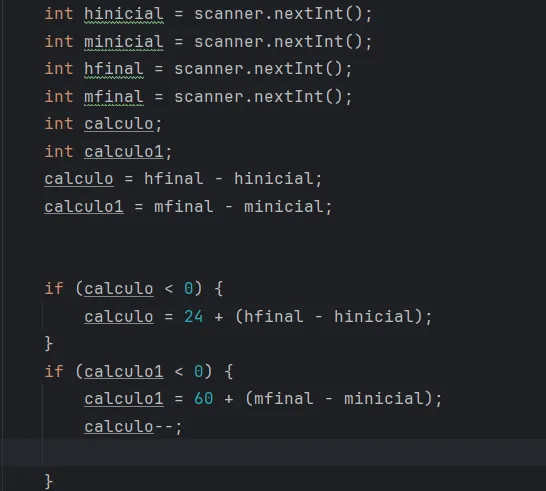Place cursor on the 'calculo--;' statement
The height and width of the screenshot is (491, 546).
pos(133,427)
